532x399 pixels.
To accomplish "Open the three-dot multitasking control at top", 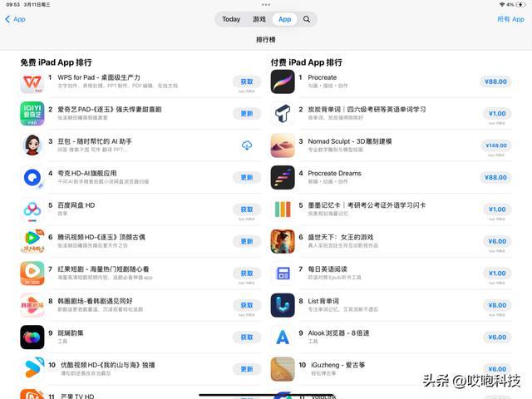I will pos(266,5).
